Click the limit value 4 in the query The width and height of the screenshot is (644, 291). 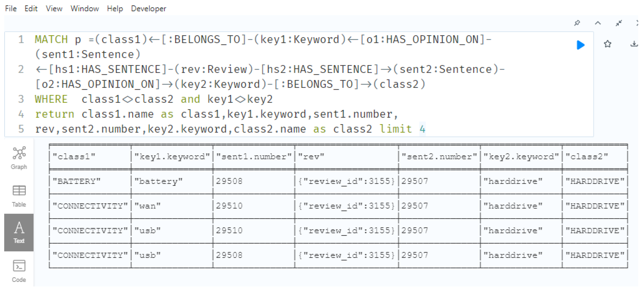[x=422, y=129]
